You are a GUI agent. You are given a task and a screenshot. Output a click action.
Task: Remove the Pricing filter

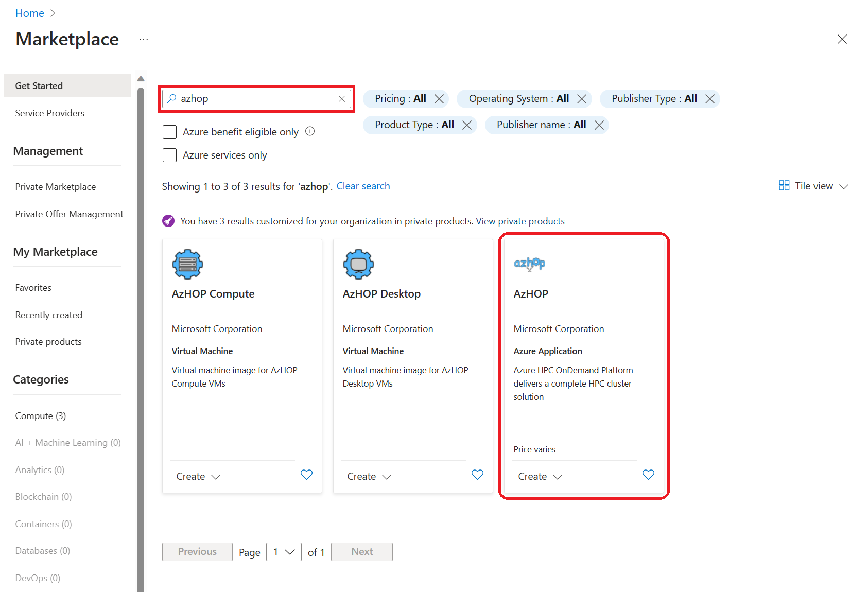[439, 99]
